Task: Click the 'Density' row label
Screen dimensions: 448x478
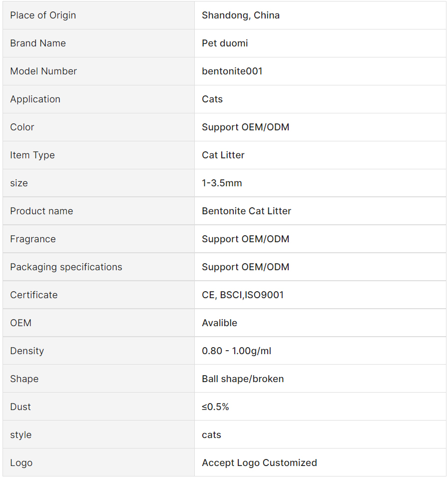Action: point(27,351)
